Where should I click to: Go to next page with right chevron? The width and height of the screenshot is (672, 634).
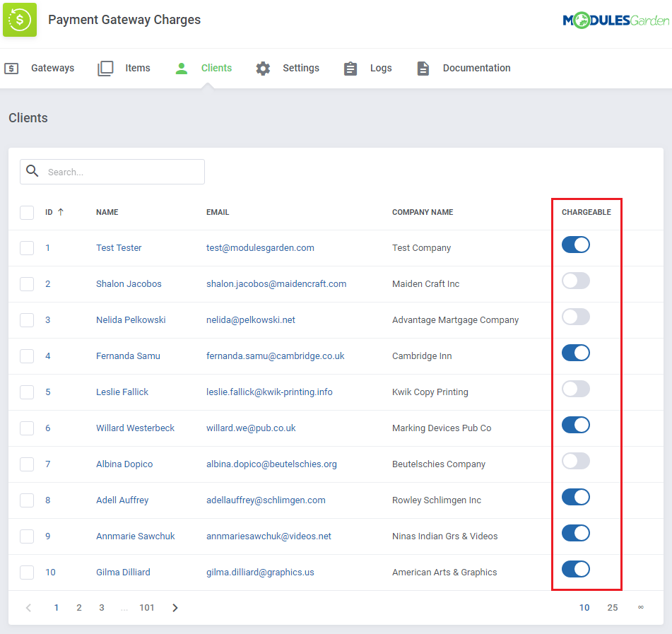coord(175,607)
